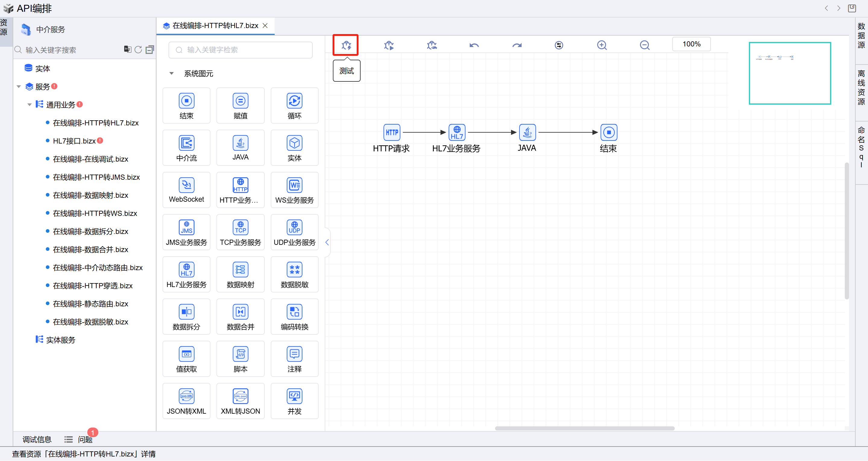
Task: Collapse the 通用业务 tree node
Action: coord(30,105)
